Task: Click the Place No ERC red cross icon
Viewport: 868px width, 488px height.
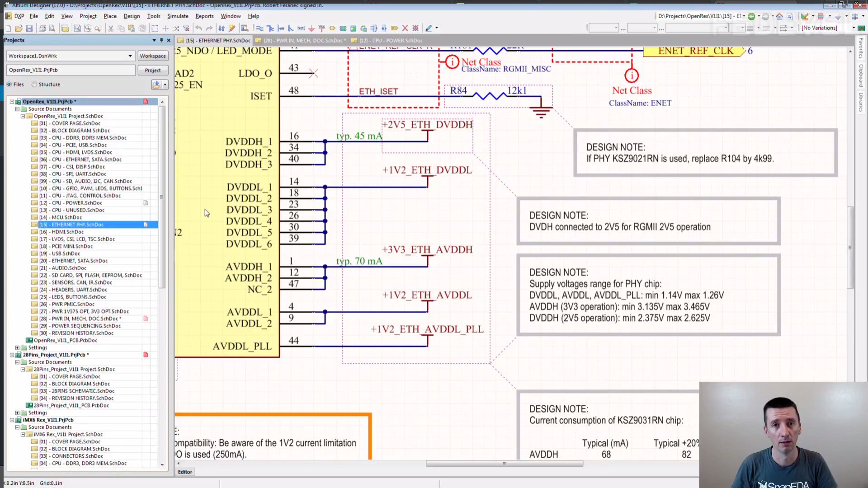Action: tap(405, 28)
